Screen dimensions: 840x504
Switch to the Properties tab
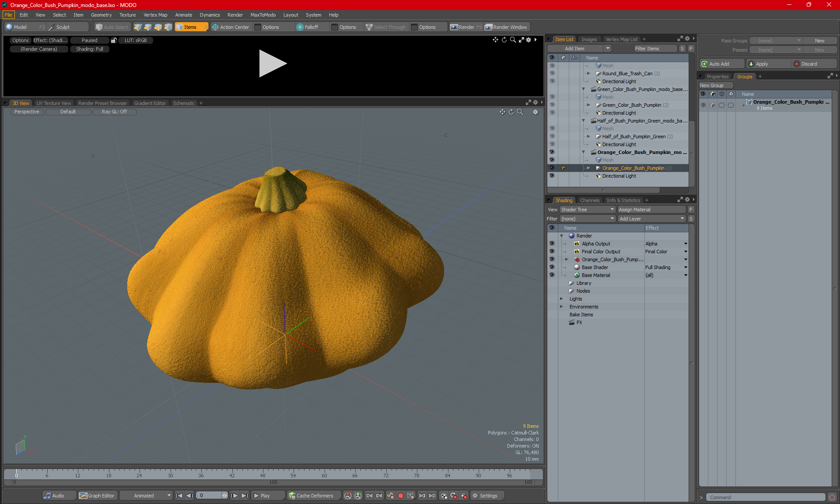click(717, 77)
